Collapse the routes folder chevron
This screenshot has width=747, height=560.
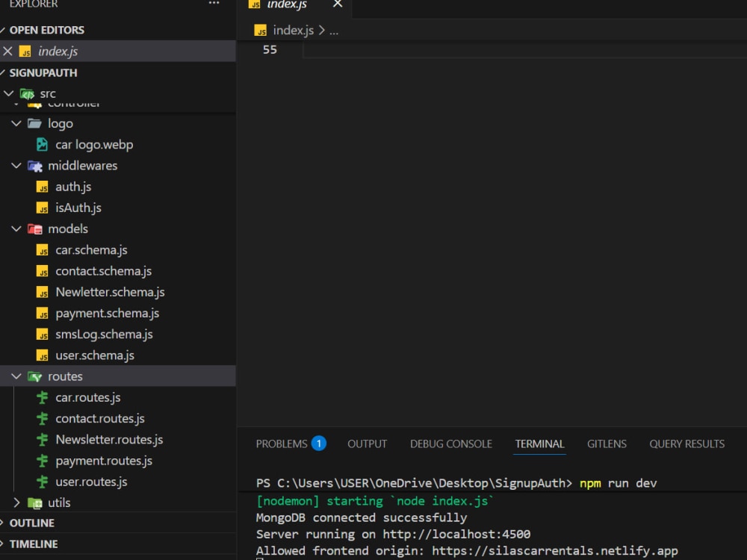16,376
